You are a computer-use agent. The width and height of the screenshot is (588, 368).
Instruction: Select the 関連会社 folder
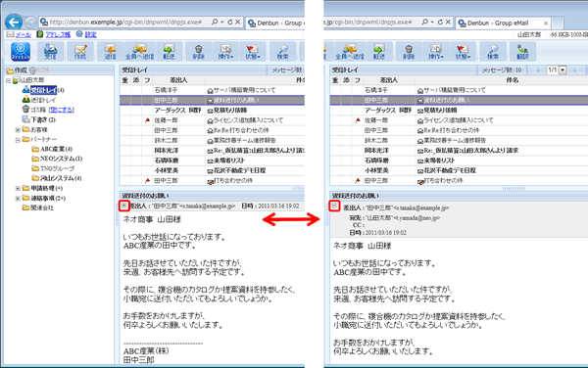click(x=42, y=207)
